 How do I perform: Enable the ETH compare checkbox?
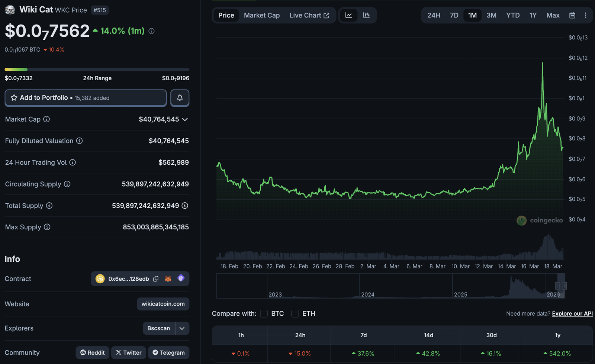click(295, 313)
